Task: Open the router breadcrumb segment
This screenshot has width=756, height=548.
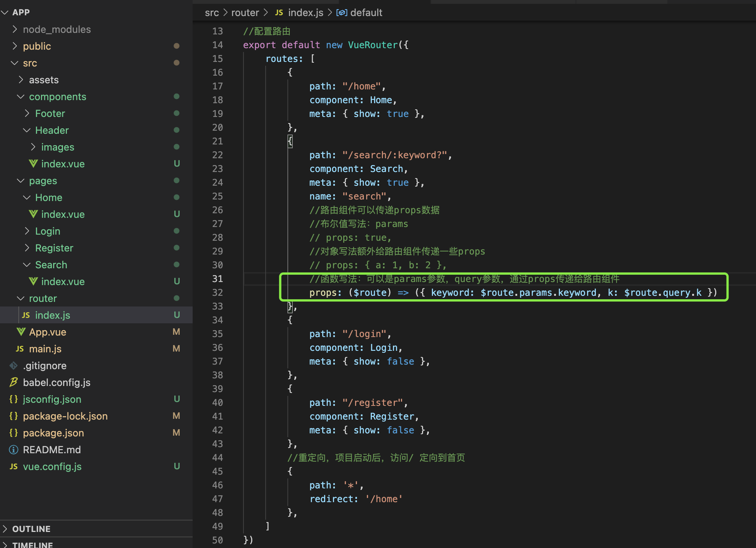Action: 245,13
